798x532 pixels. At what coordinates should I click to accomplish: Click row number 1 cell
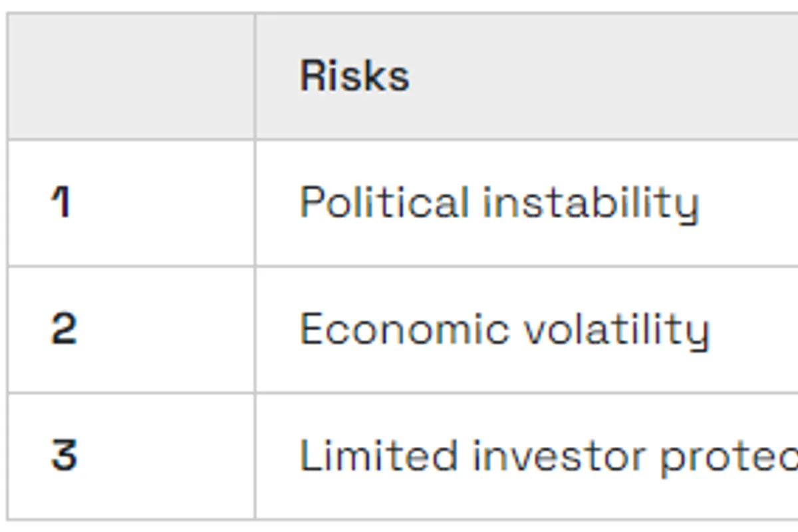pos(131,203)
